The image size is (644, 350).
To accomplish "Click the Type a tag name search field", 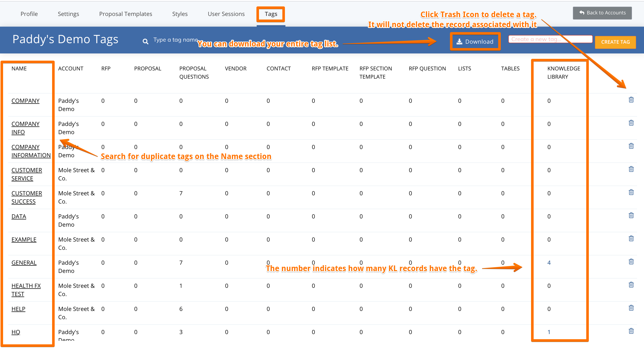I will point(176,40).
